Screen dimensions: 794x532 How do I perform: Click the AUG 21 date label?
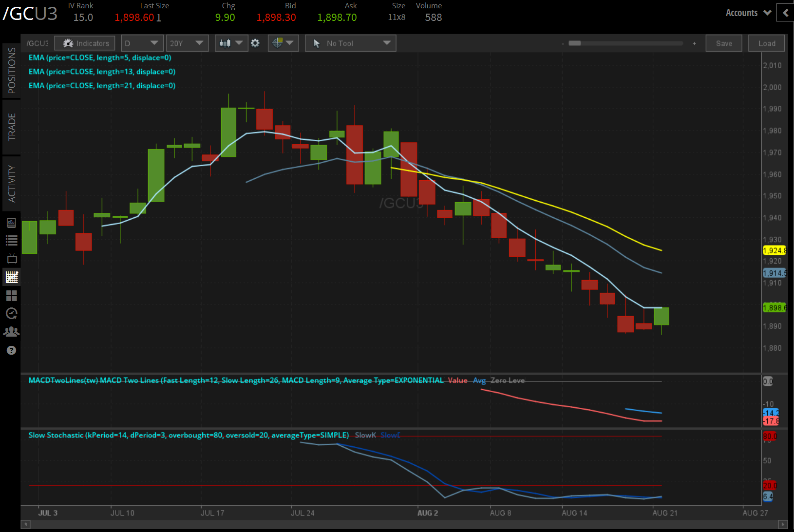click(x=665, y=513)
